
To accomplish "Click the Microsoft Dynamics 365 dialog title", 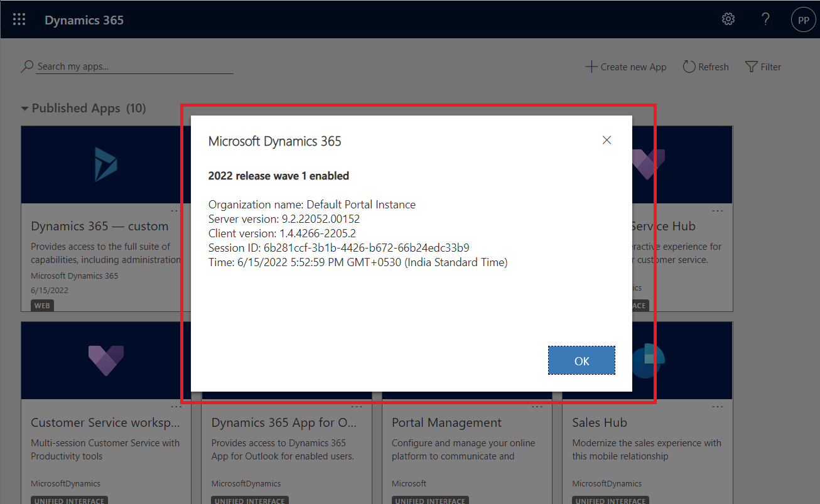I will tap(275, 141).
